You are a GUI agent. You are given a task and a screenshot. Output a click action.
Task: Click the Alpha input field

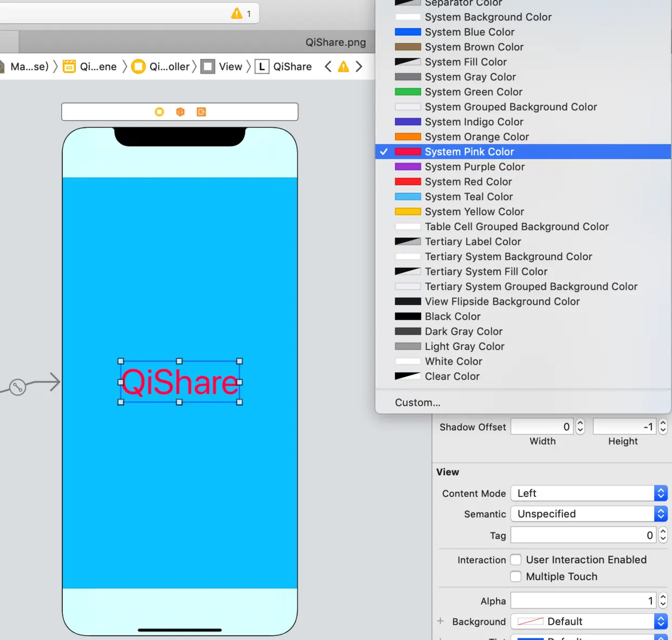(584, 600)
